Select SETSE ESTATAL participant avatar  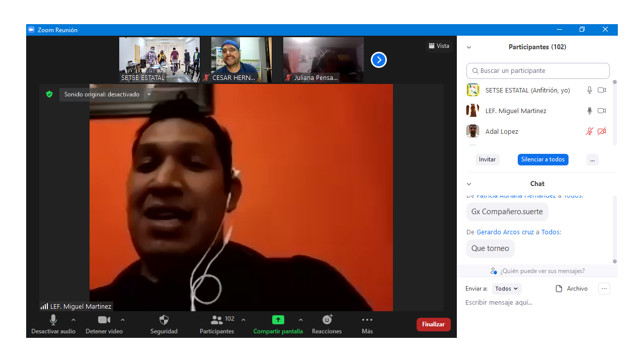(472, 90)
